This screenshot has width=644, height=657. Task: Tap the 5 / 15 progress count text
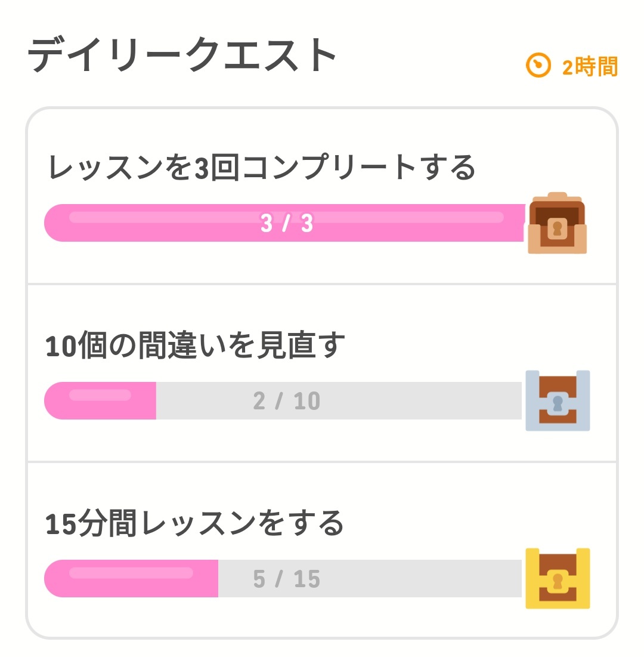tap(287, 579)
